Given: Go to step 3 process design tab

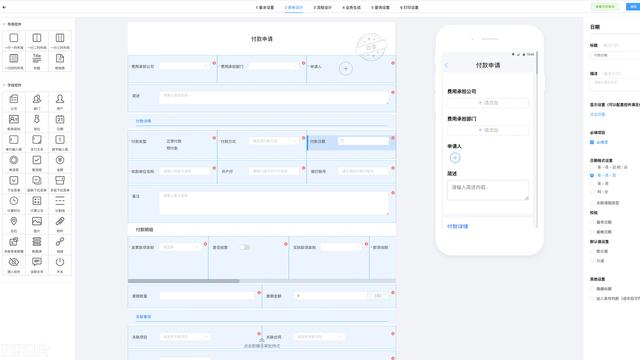Looking at the screenshot, I should point(322,7).
